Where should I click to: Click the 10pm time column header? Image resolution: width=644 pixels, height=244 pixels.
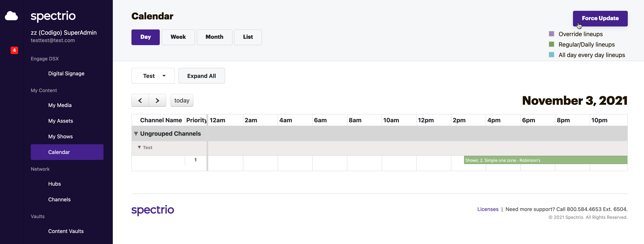(x=599, y=120)
